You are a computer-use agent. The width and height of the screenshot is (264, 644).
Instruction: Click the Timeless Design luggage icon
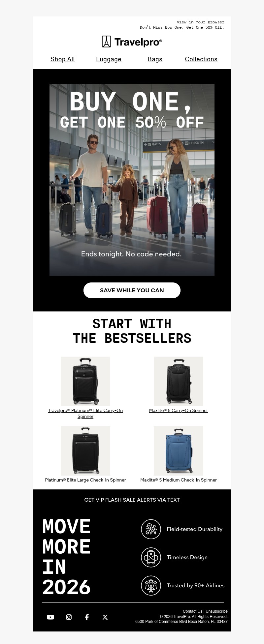pos(151,557)
